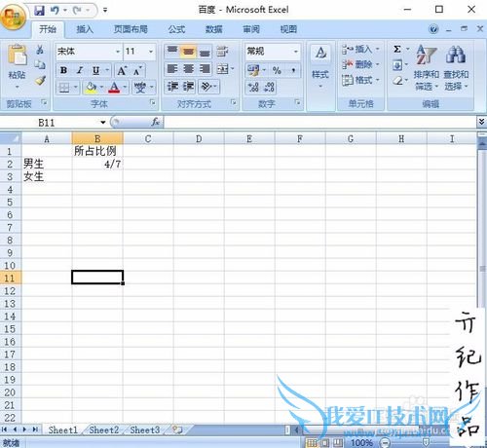Increase indent
Screen dimensions: 487x448
188,87
